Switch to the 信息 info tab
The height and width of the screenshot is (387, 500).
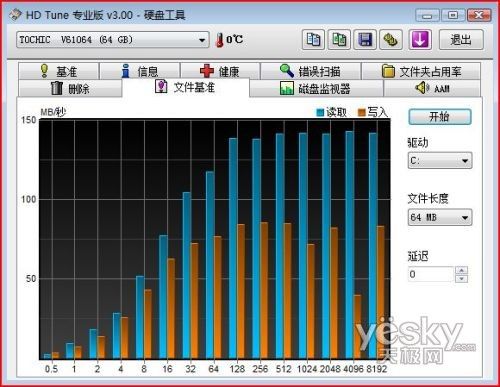point(140,71)
